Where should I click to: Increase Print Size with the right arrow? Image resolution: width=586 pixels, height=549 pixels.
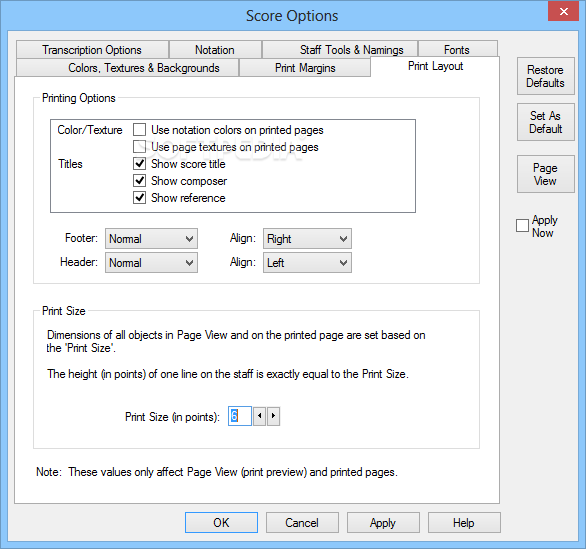pos(273,416)
